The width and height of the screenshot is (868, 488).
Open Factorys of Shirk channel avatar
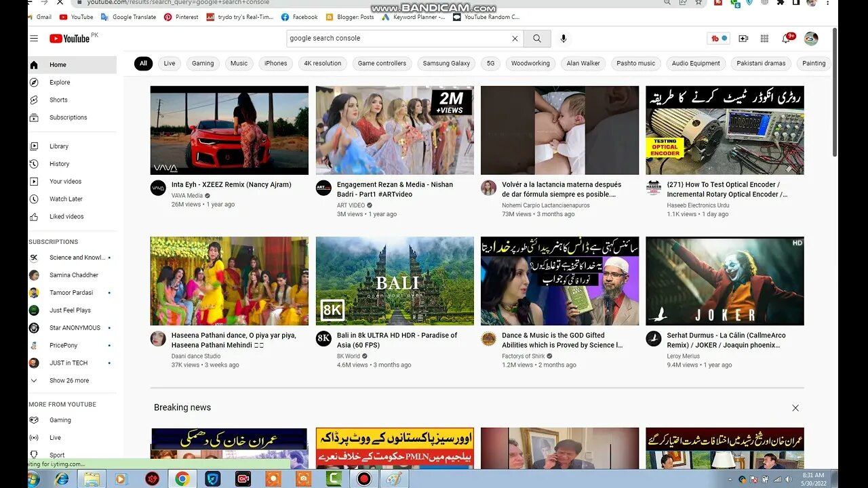[489, 339]
